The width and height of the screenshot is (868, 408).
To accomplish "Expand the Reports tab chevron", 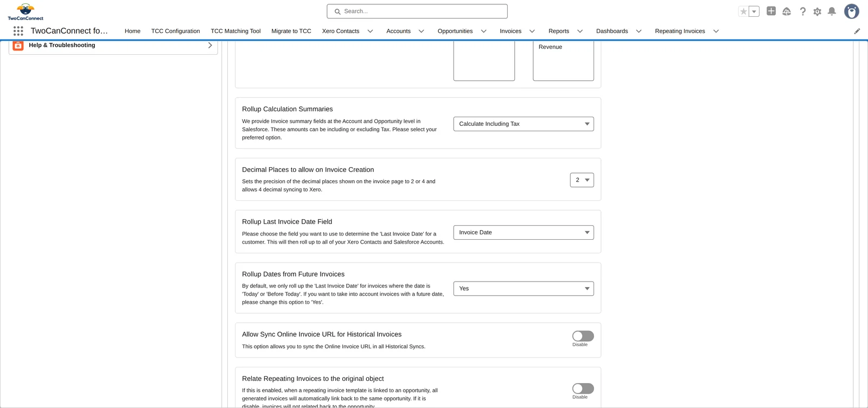I will pos(580,31).
